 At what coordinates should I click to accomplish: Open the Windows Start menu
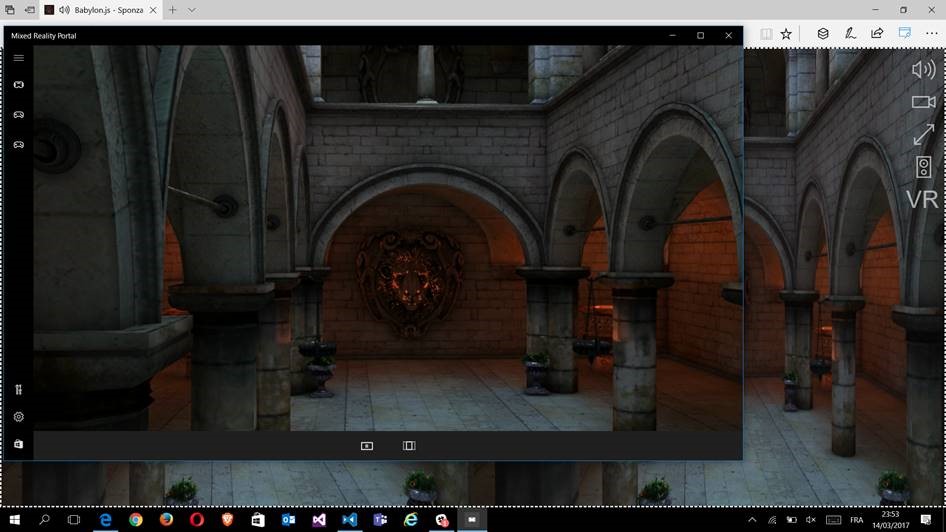pyautogui.click(x=14, y=520)
